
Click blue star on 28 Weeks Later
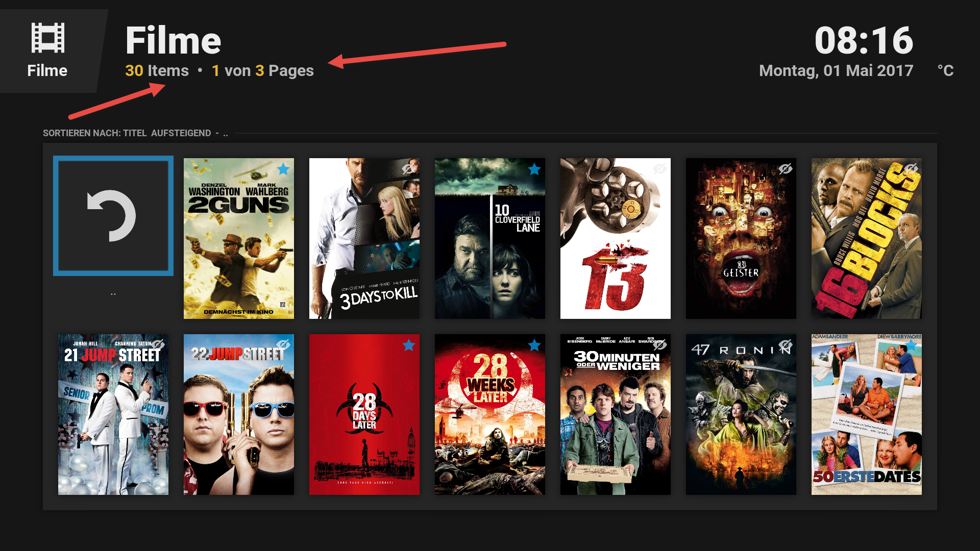[534, 345]
